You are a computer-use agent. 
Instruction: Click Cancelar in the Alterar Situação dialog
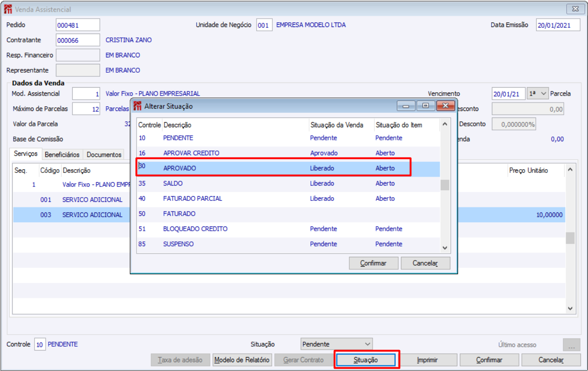click(x=425, y=263)
